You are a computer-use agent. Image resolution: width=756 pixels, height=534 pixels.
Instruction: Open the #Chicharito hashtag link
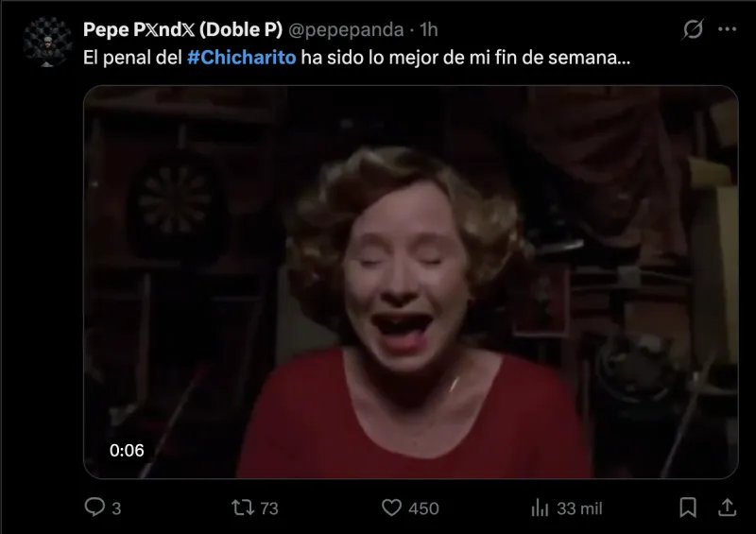click(x=242, y=58)
